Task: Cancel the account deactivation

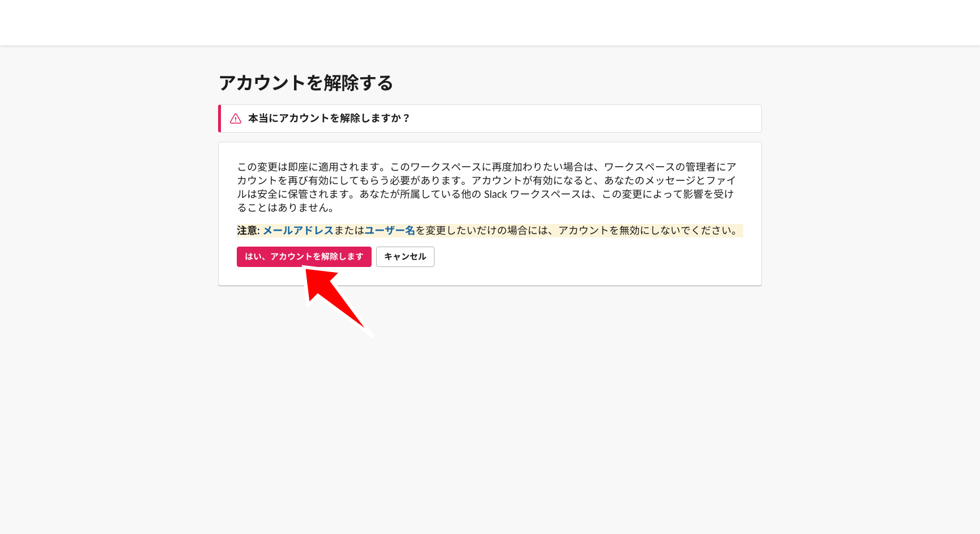Action: point(405,256)
